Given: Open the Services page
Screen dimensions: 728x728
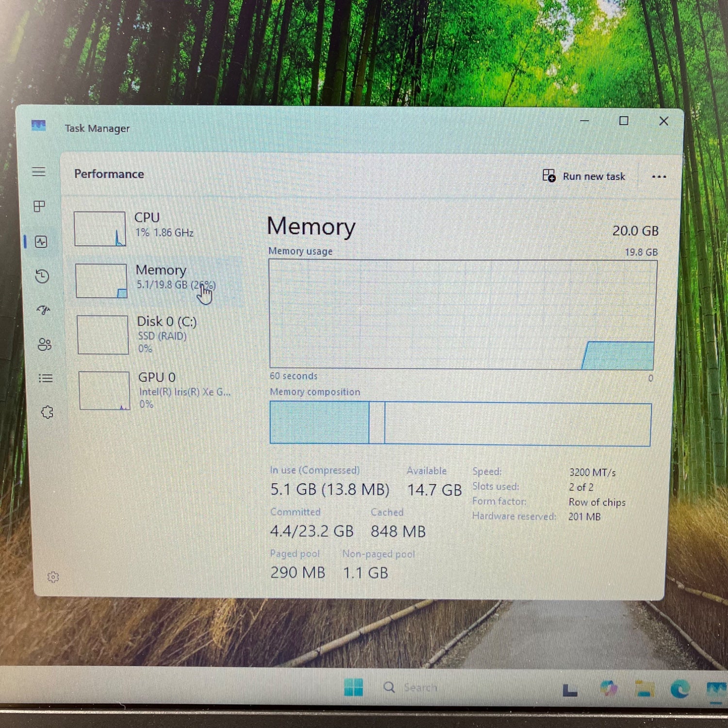Looking at the screenshot, I should tap(47, 413).
